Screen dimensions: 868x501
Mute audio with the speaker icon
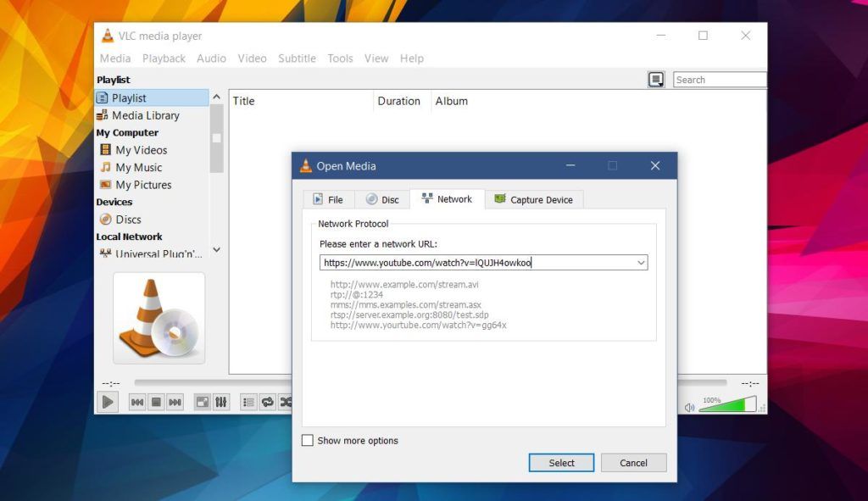[x=689, y=407]
